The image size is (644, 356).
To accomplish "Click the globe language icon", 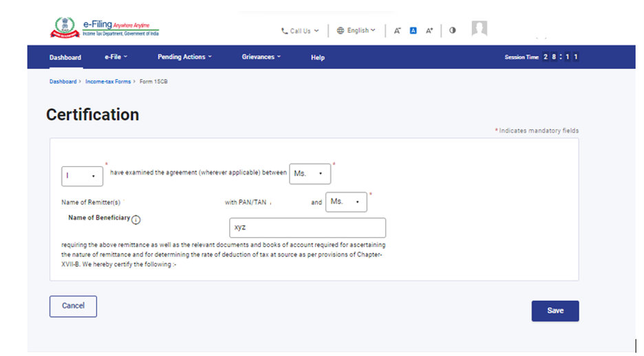I will coord(341,31).
